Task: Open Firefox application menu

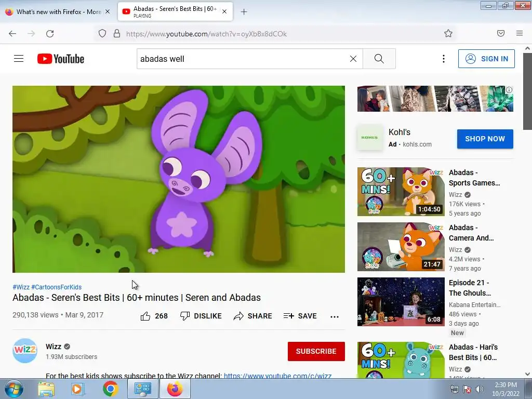Action: (520, 33)
